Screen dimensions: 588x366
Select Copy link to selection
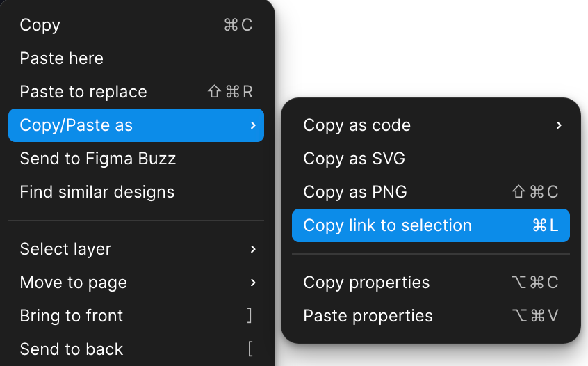click(431, 225)
